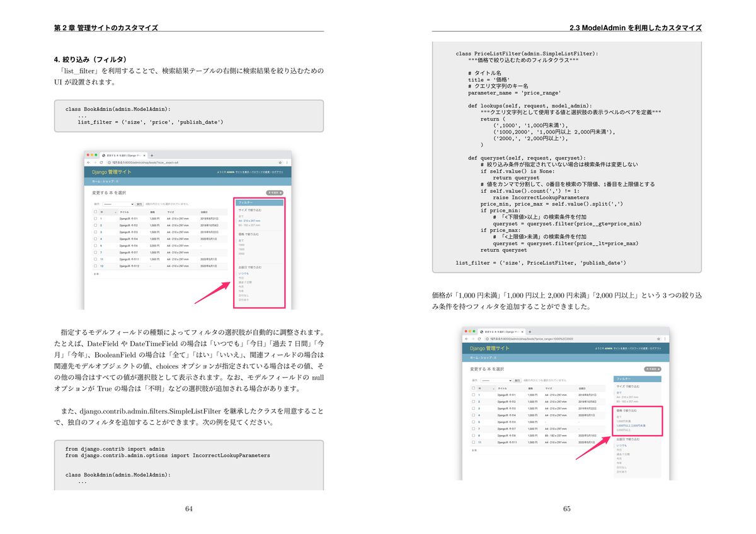Select 今年 date filter on page 65
Screen dimensions: 756x534
pos(619,463)
